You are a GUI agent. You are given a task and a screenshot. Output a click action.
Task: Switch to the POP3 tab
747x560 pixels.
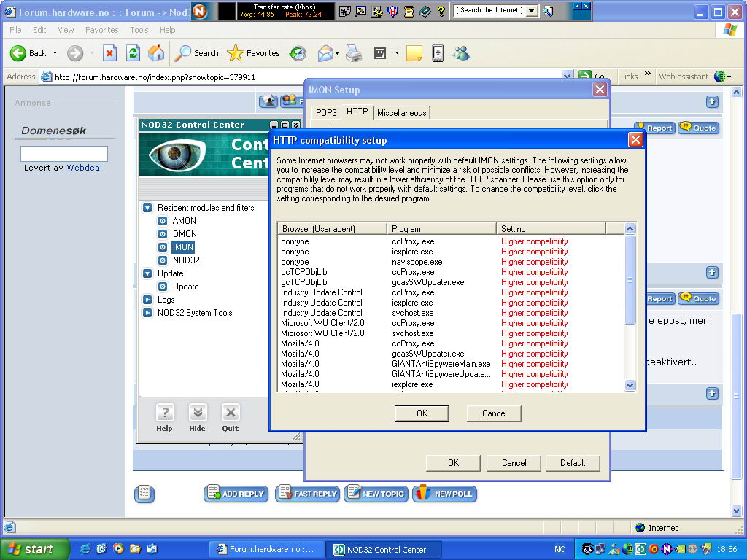pyautogui.click(x=326, y=113)
